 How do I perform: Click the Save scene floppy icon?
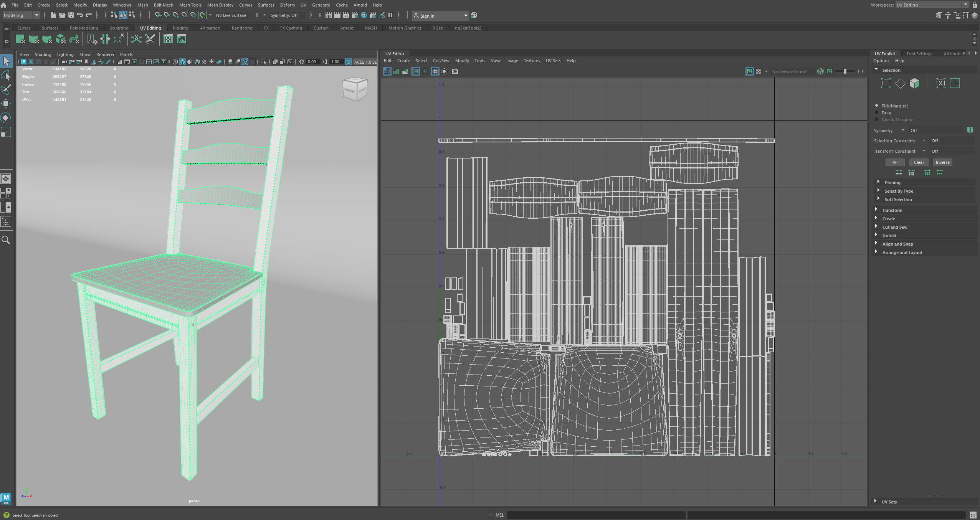tap(71, 15)
